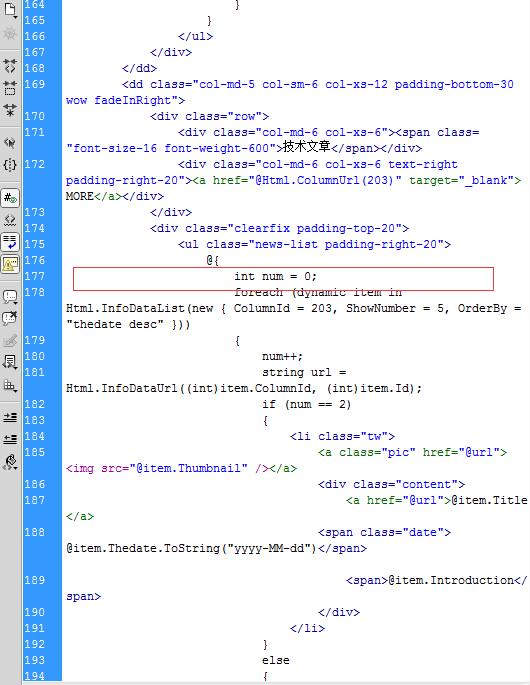Open the Open Documents file icon

click(x=10, y=9)
